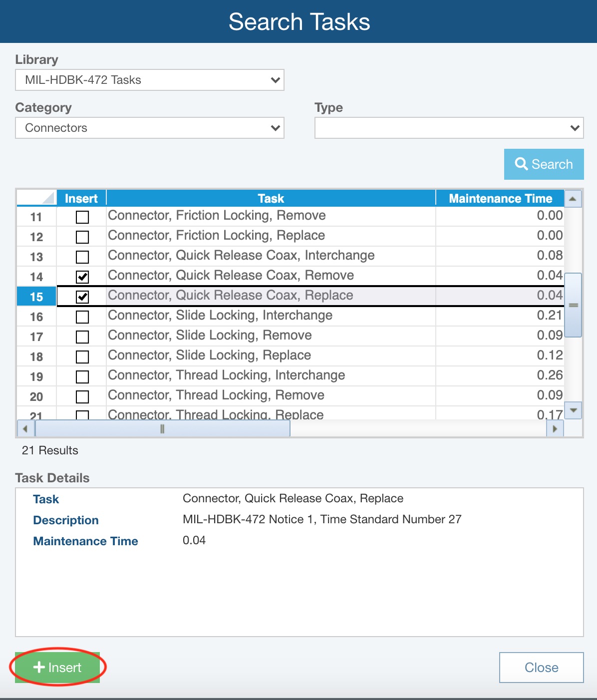Click the scroll left arrow of the grid
This screenshot has height=700, width=597.
point(25,429)
